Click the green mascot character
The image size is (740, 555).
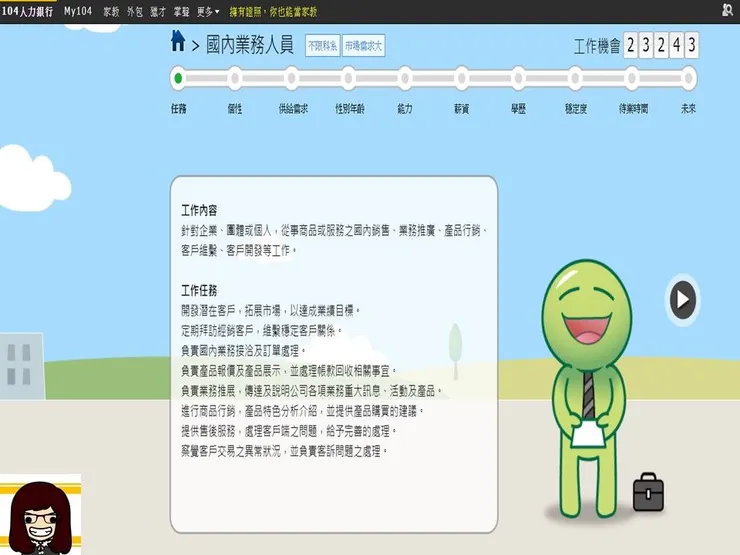(588, 388)
